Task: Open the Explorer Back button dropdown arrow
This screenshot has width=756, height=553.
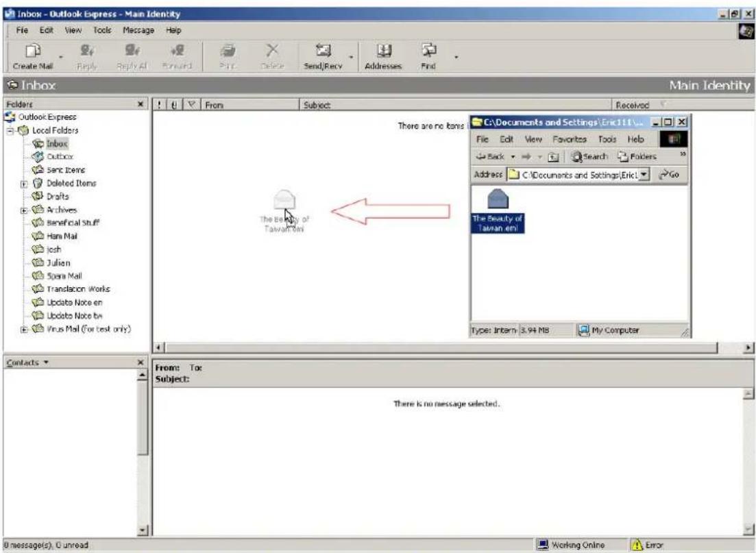Action: [x=513, y=157]
